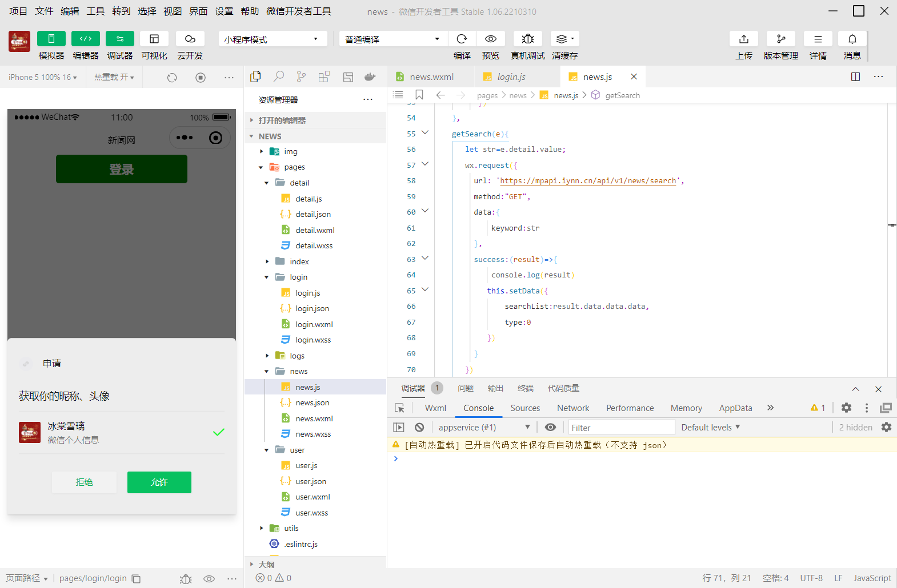Click the upload icon
Image resolution: width=897 pixels, height=588 pixels.
(x=744, y=39)
